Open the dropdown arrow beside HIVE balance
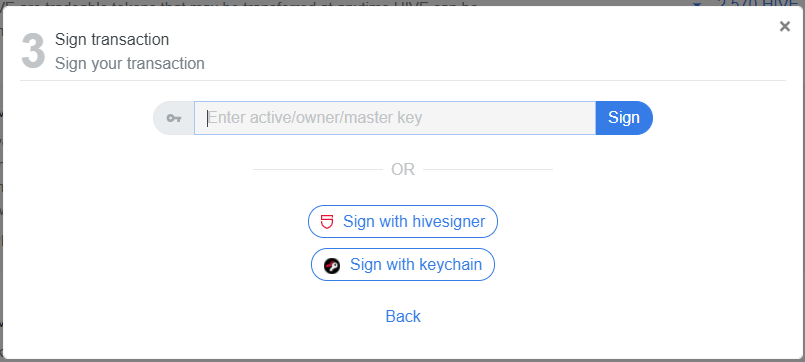805x362 pixels. 697,4
